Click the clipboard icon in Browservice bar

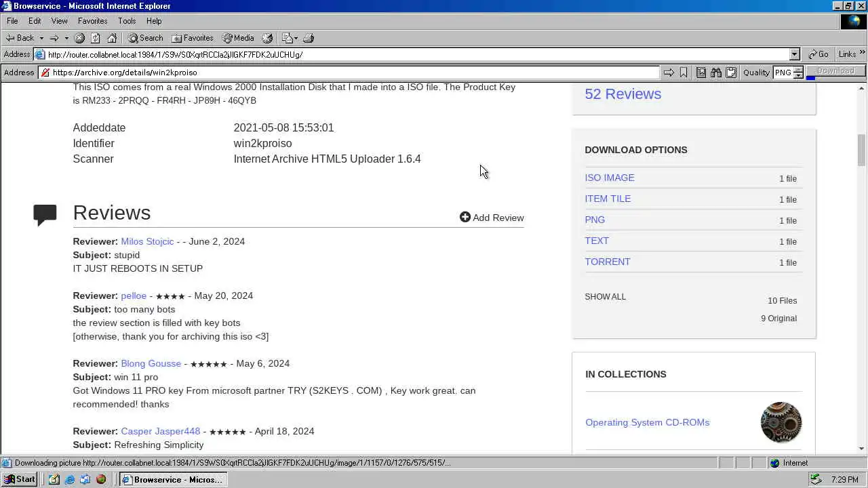point(731,73)
